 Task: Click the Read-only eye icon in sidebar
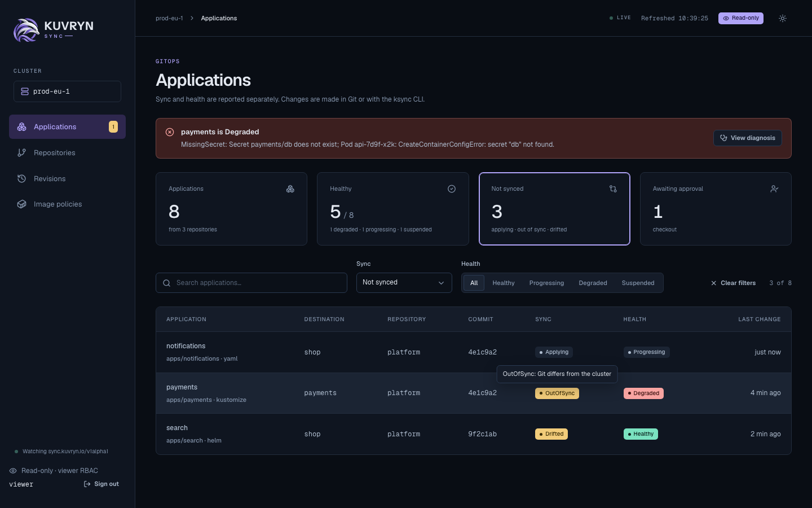pyautogui.click(x=13, y=471)
